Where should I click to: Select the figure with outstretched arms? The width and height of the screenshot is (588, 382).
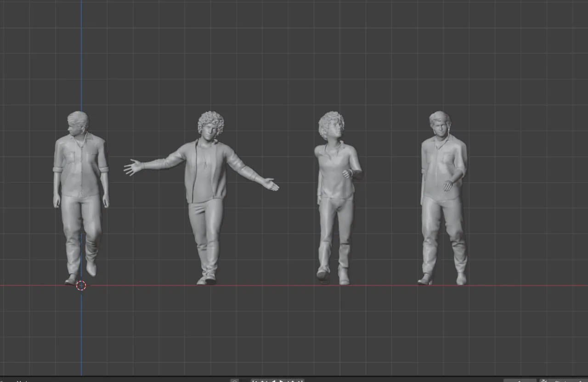pos(205,197)
